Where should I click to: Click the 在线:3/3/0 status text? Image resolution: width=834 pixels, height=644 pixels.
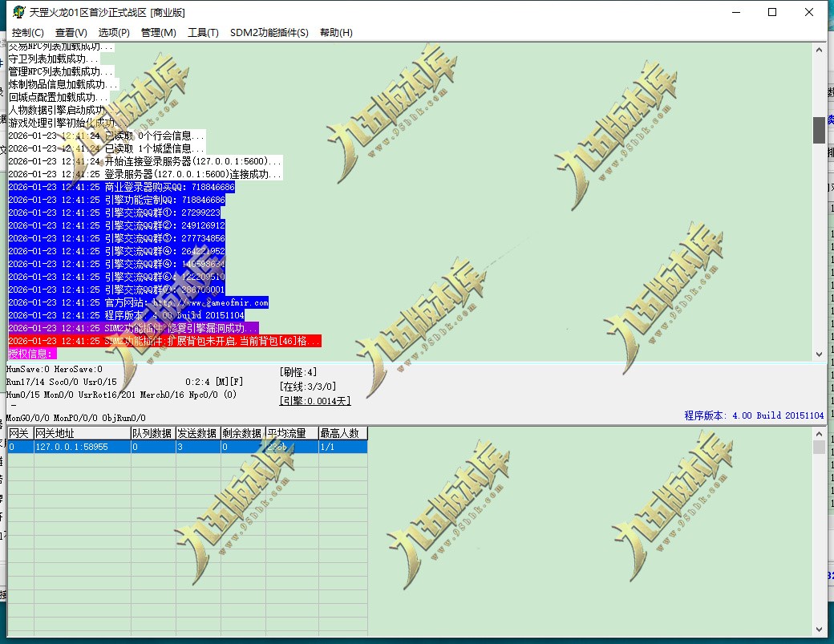tap(307, 387)
